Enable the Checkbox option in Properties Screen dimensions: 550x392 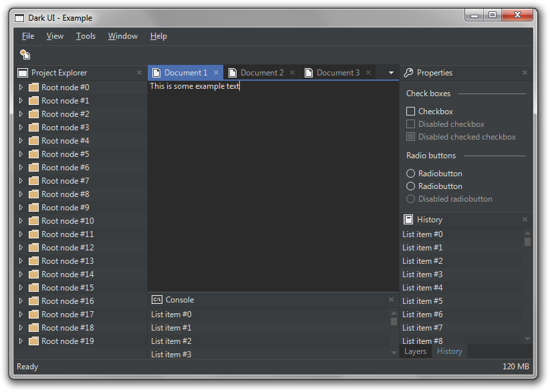(410, 111)
